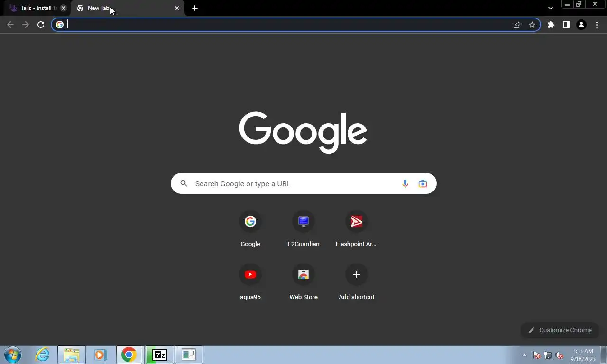Open the network tray icon
The width and height of the screenshot is (607, 364).
pyautogui.click(x=548, y=355)
